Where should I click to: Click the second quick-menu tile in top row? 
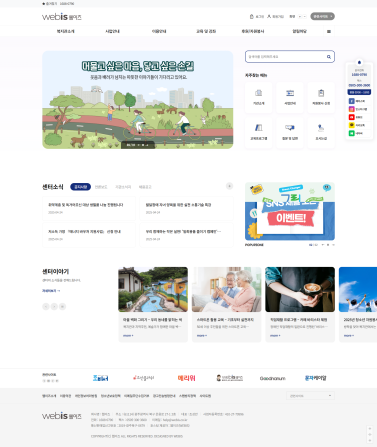[290, 97]
